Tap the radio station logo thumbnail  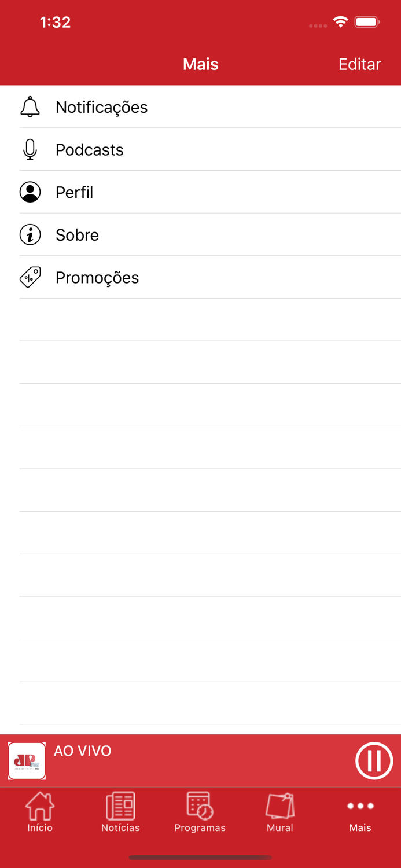click(x=27, y=761)
